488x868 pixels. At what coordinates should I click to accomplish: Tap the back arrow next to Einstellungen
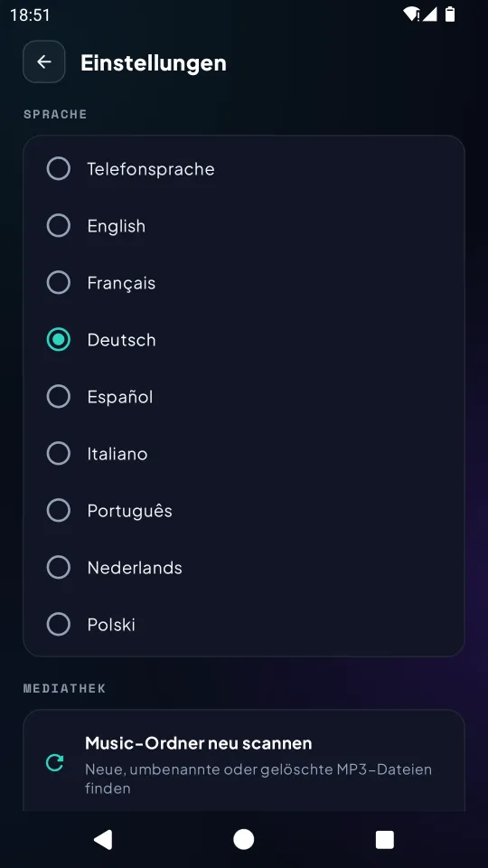[43, 62]
